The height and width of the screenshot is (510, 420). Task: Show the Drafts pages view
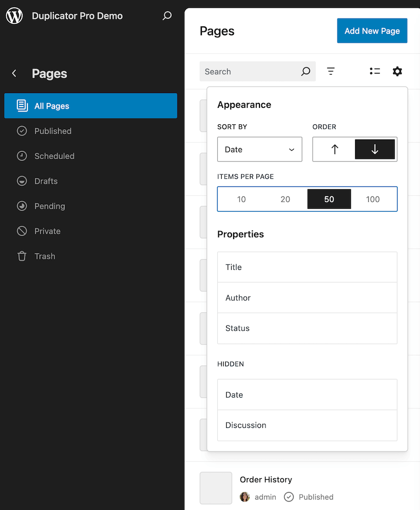click(91, 181)
